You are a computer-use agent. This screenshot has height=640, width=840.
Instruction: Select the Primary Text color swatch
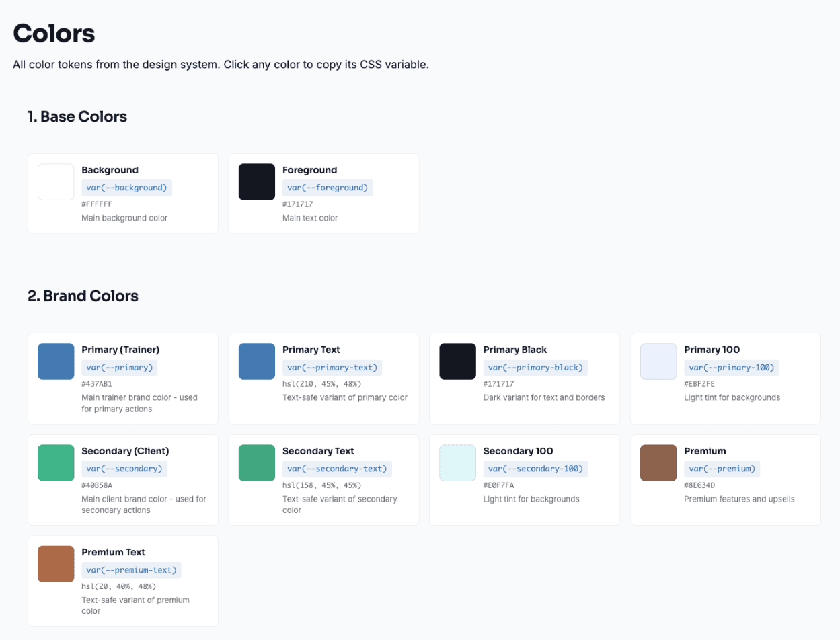(x=257, y=362)
